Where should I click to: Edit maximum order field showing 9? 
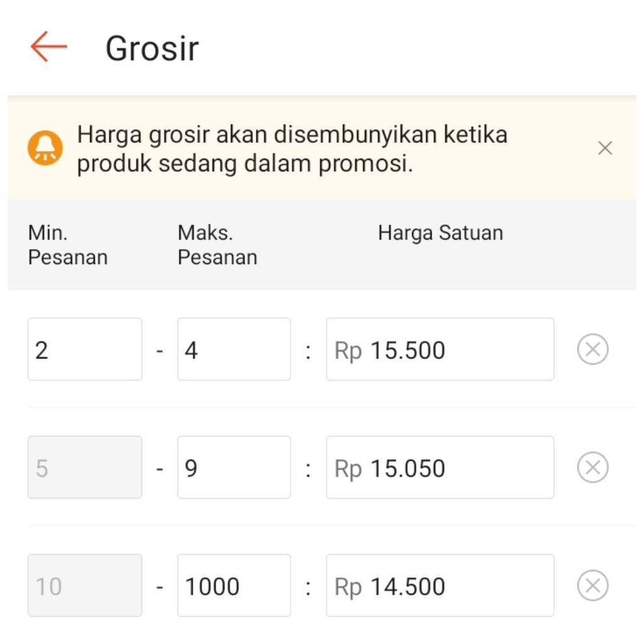pos(234,467)
